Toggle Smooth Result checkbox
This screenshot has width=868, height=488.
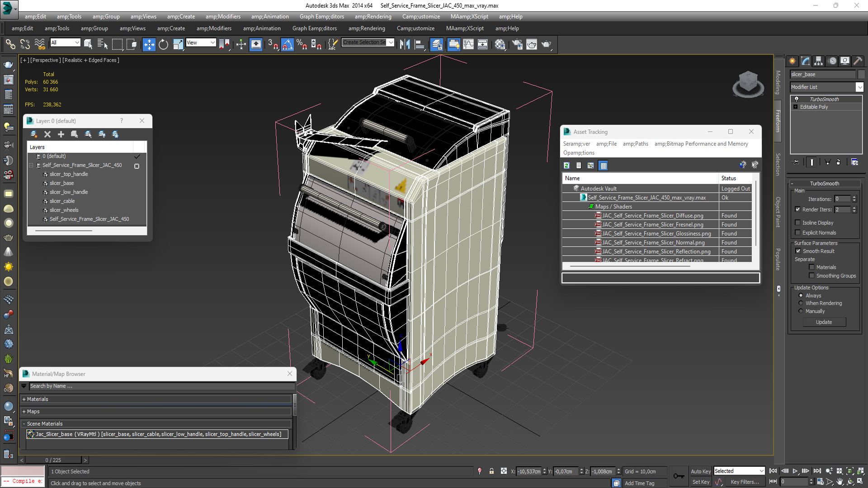click(798, 251)
